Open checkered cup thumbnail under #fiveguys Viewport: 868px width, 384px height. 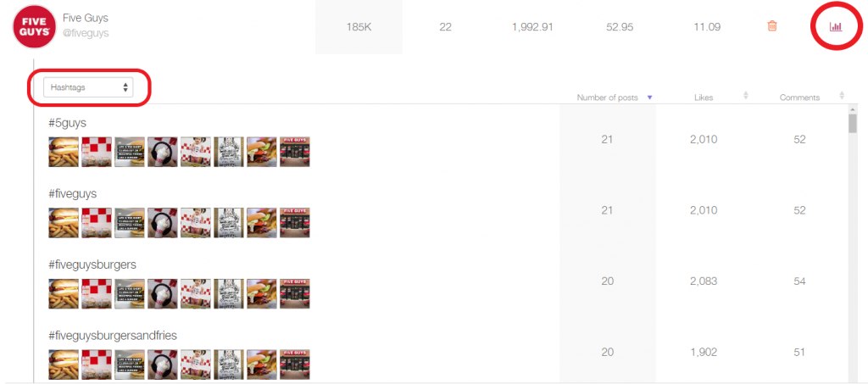97,222
